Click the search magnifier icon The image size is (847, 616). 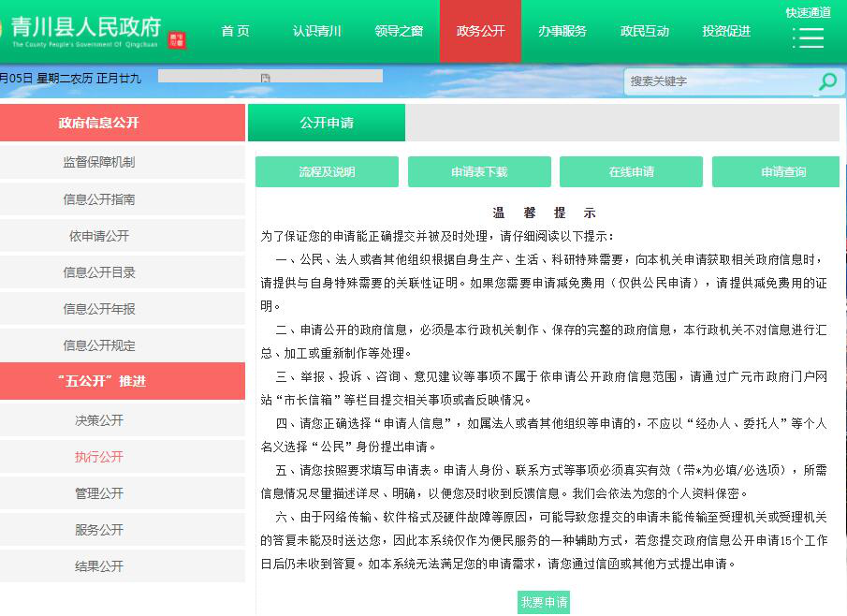826,82
